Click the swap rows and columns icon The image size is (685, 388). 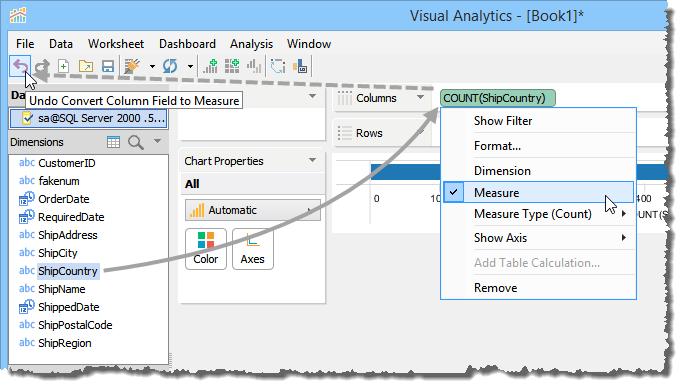tap(278, 66)
